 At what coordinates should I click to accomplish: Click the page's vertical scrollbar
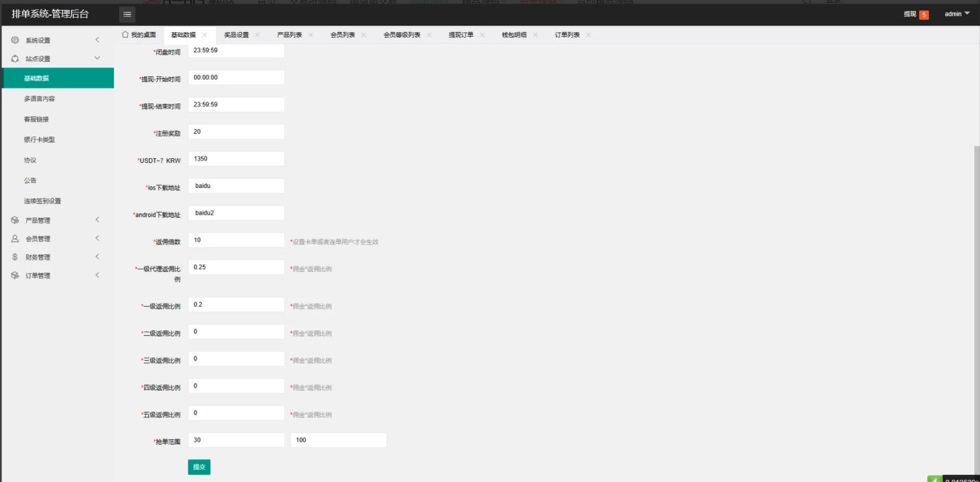[977, 291]
